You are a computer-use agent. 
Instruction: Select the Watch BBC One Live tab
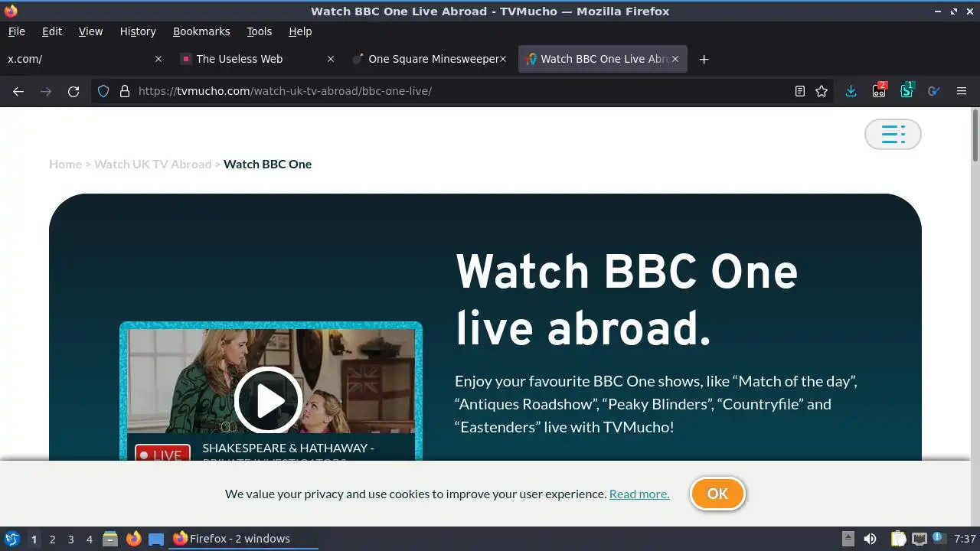603,59
